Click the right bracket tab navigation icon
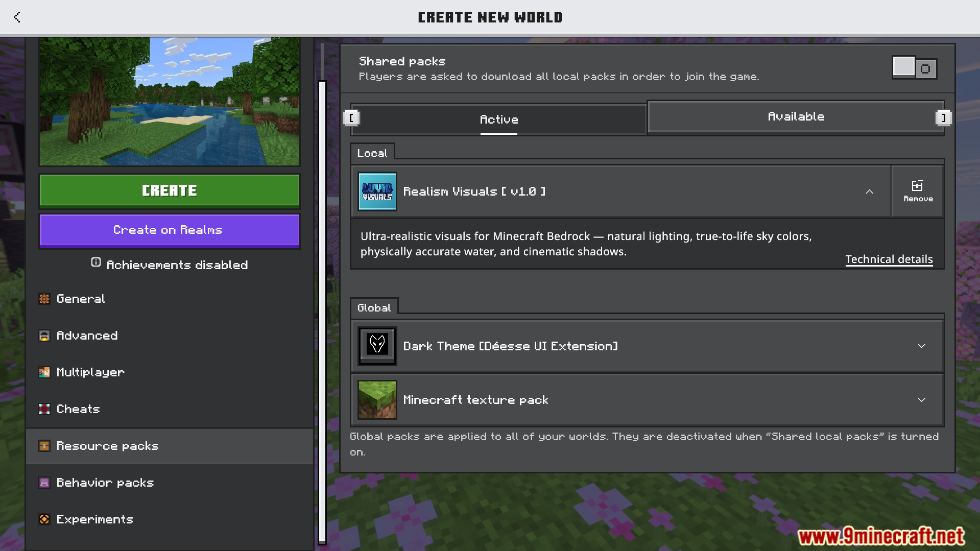The image size is (980, 551). (x=943, y=118)
